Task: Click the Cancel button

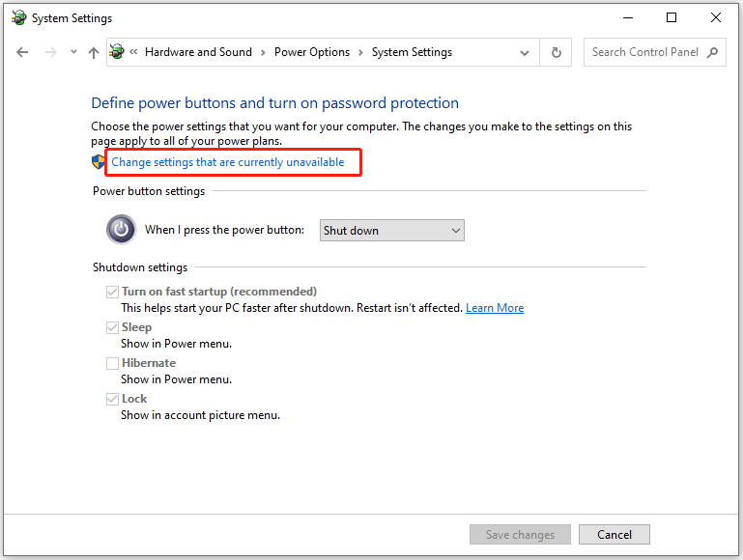Action: pyautogui.click(x=614, y=535)
